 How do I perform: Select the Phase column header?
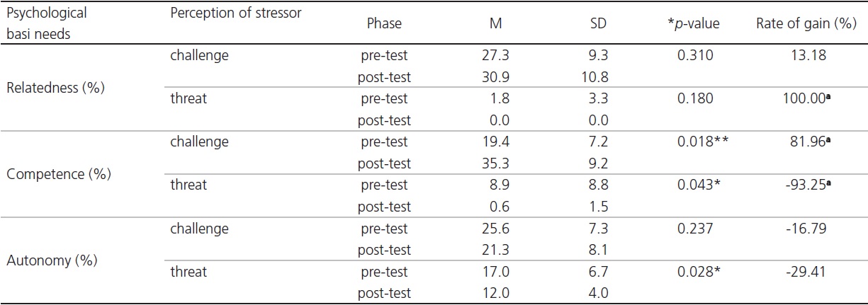(384, 23)
